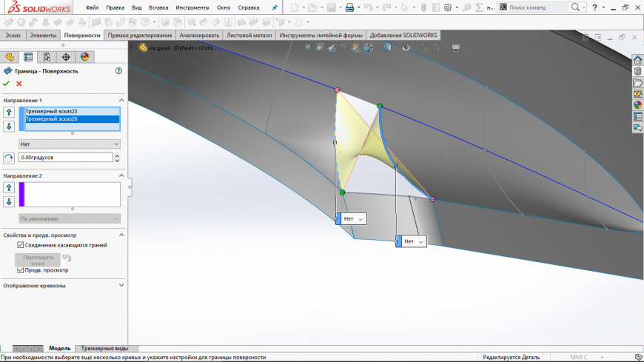Screen dimensions: 644x362
Task: Open the По умолчанию dropdown
Action: coord(70,218)
